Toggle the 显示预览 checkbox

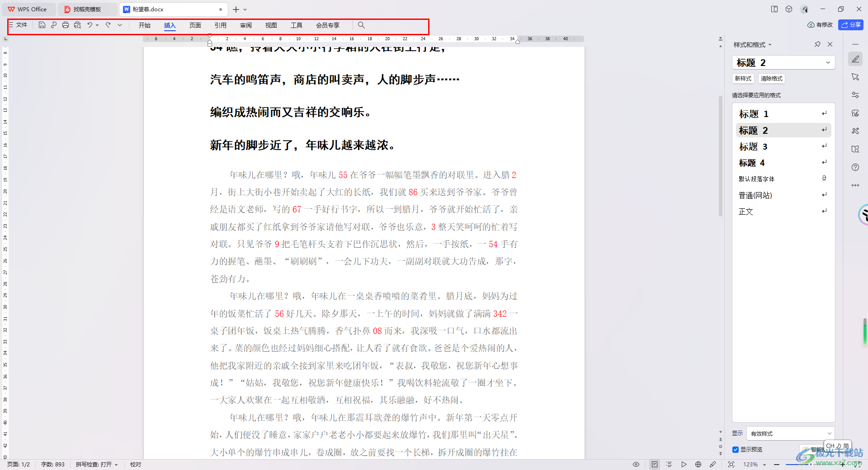coord(736,450)
